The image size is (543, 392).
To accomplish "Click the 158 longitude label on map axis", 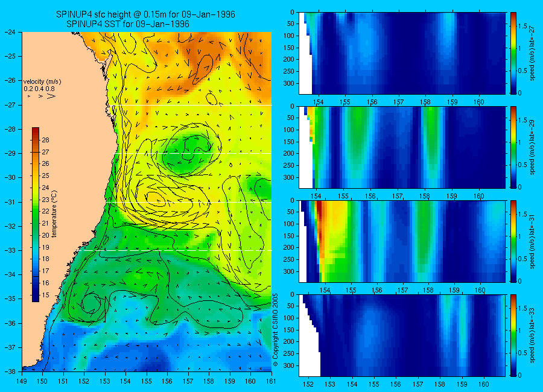I will [x=209, y=382].
